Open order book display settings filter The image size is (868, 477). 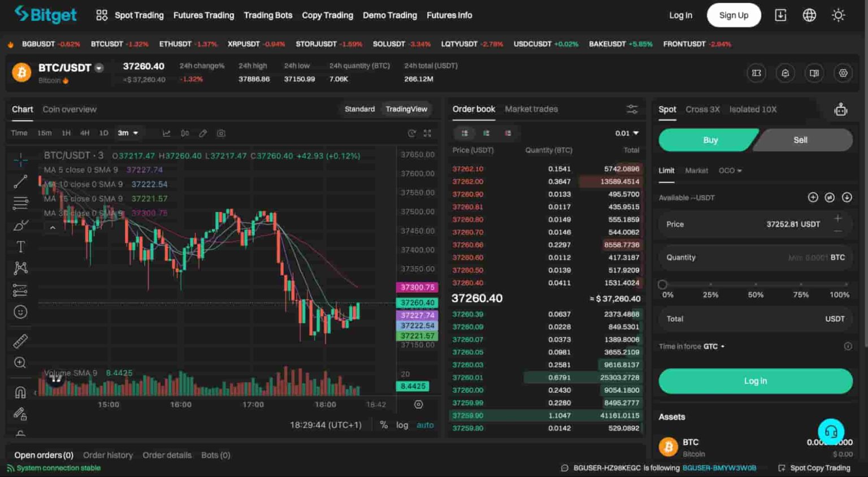(x=632, y=109)
